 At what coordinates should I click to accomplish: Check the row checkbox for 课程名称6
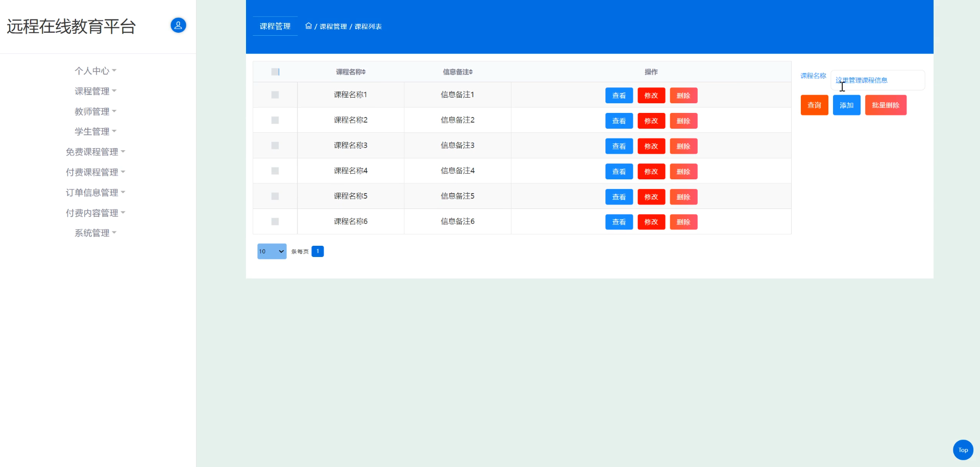275,222
